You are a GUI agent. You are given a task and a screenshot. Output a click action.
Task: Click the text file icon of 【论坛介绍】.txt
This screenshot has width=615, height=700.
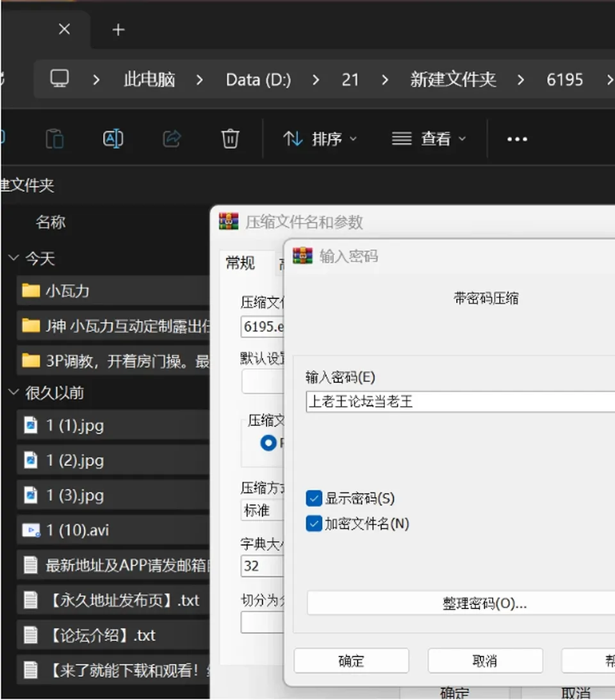click(31, 635)
